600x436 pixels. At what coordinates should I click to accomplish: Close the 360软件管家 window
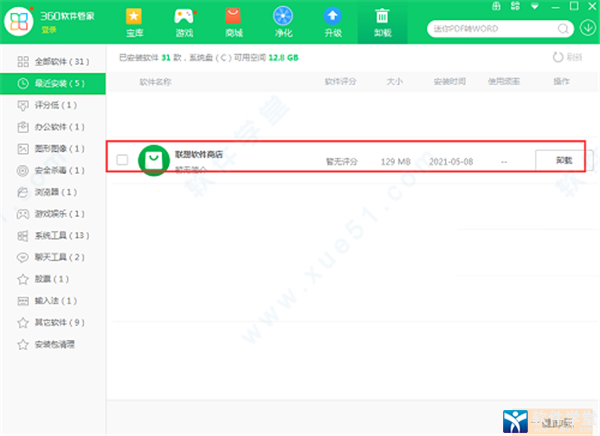pyautogui.click(x=592, y=6)
